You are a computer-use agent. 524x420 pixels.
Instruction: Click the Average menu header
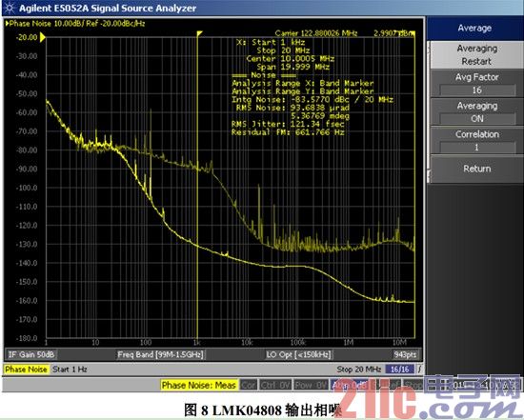pyautogui.click(x=474, y=28)
